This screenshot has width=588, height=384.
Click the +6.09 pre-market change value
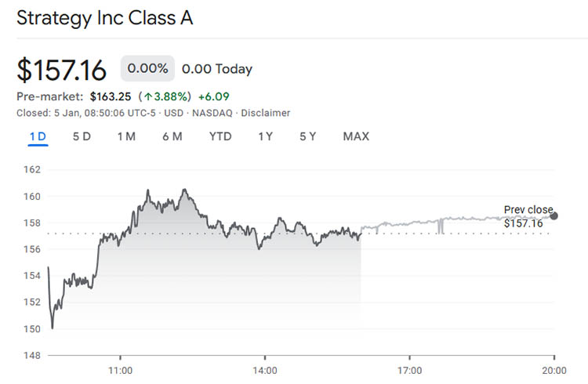[x=212, y=96]
